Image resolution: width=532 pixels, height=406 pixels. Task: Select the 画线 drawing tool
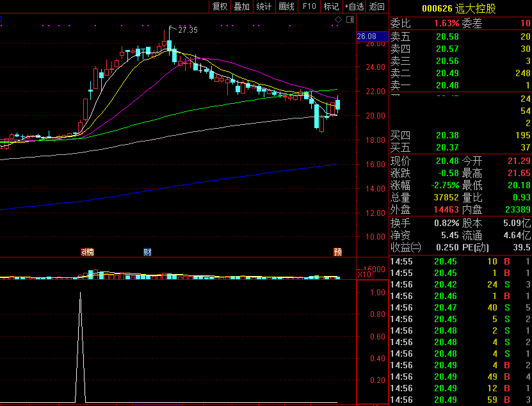pos(286,6)
